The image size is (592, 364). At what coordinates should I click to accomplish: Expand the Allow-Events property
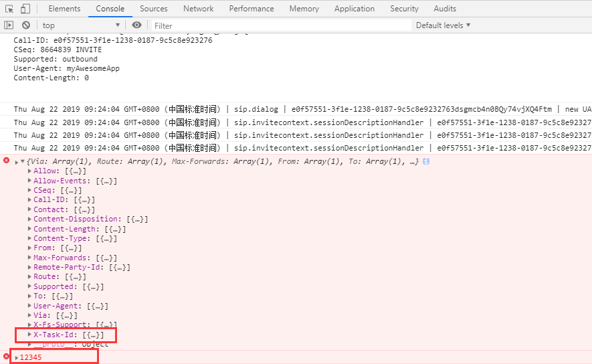pyautogui.click(x=29, y=181)
